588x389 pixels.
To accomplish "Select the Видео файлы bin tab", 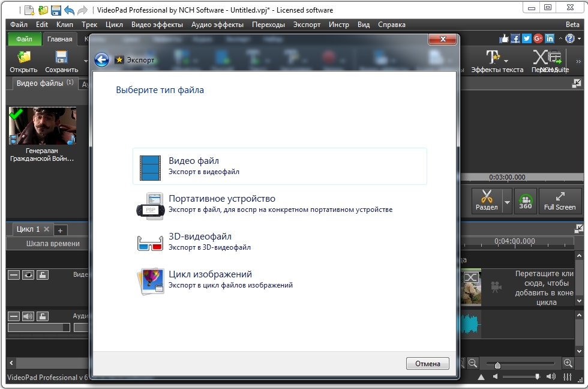I will (x=44, y=83).
